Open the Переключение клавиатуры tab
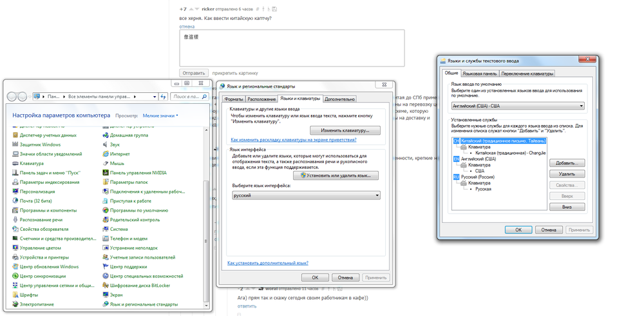This screenshot has height=316, width=644. (x=527, y=74)
